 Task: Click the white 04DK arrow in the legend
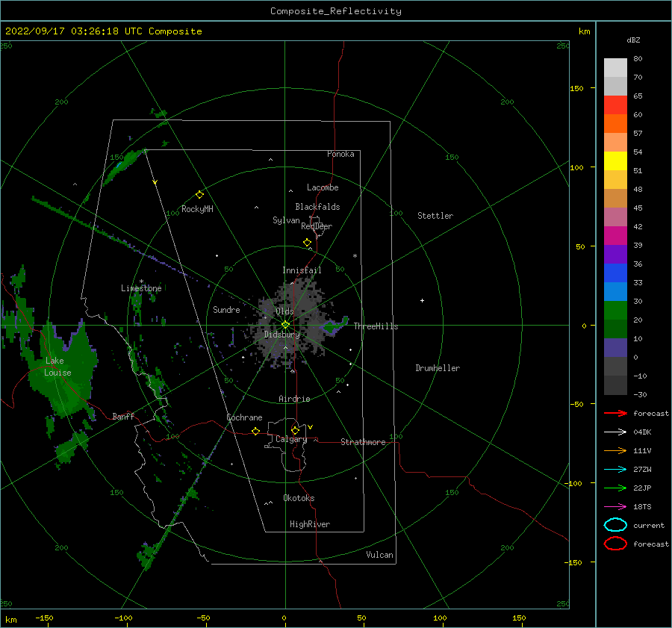click(615, 432)
